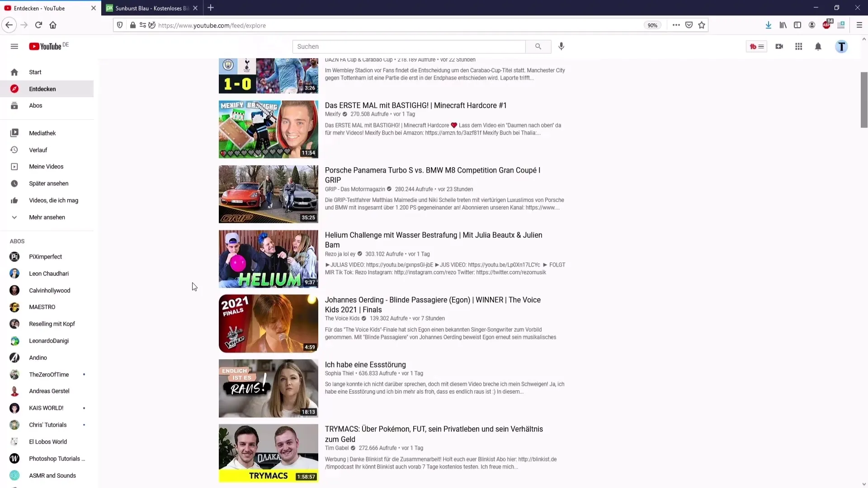Close the Entdecken - YouTube tab
Viewport: 868px width, 488px height.
point(94,8)
